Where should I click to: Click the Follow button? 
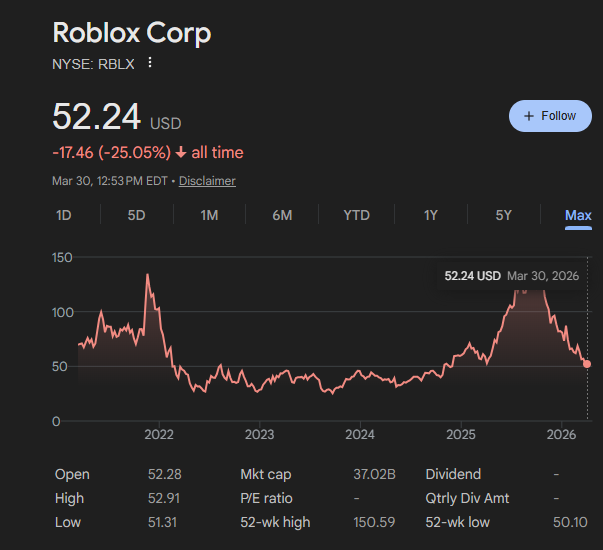tap(550, 116)
